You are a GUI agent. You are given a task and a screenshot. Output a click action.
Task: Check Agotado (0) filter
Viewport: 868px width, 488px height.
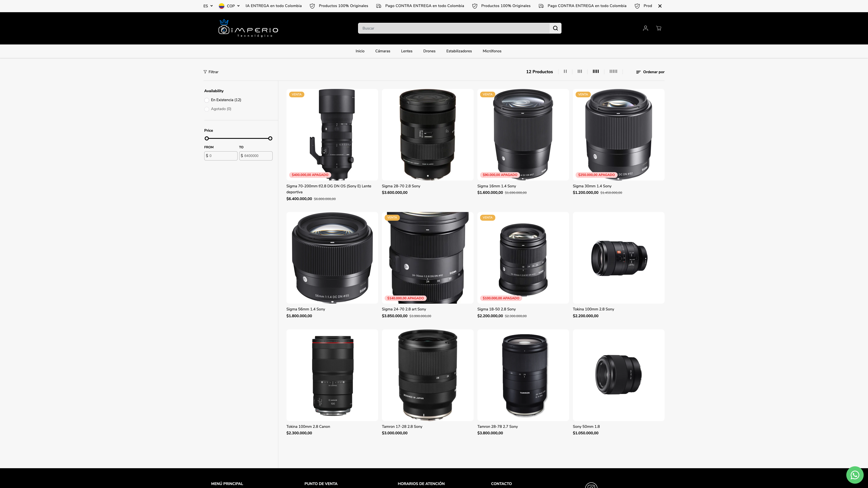click(x=207, y=109)
